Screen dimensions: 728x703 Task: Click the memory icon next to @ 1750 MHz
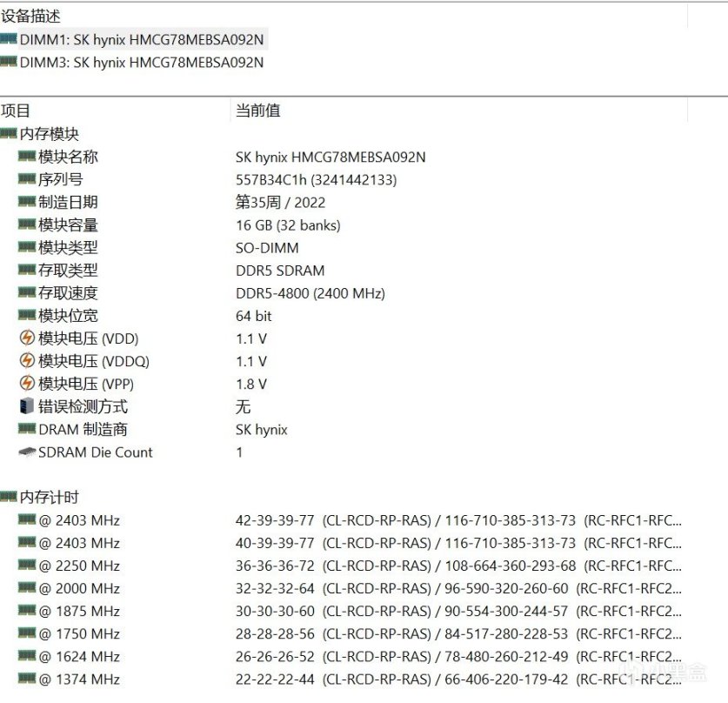(27, 633)
